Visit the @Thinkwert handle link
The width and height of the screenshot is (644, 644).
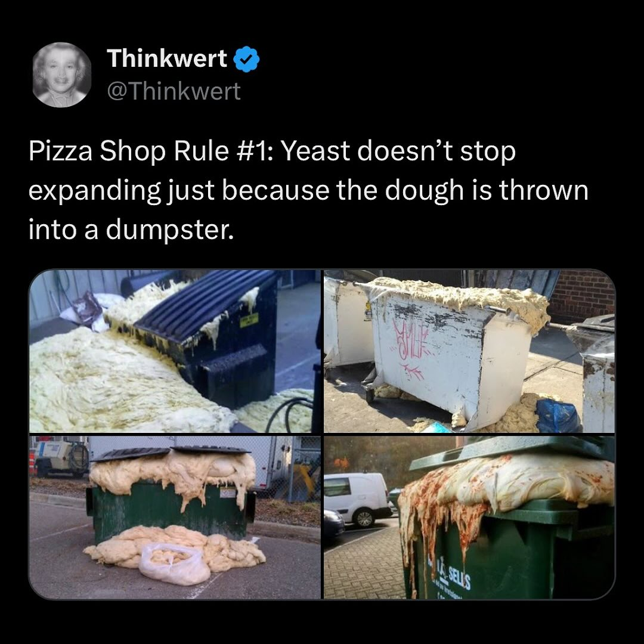pos(174,91)
